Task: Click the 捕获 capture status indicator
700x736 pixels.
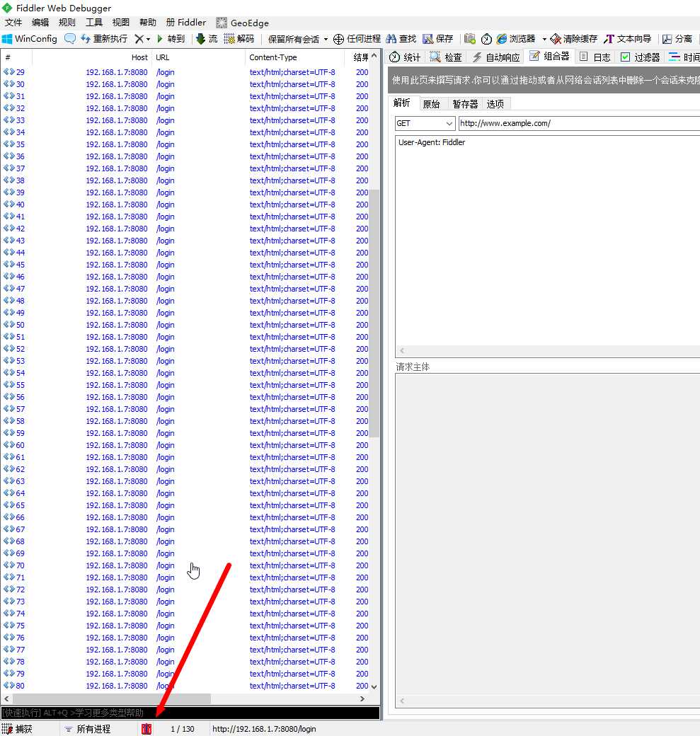Action: tap(17, 728)
